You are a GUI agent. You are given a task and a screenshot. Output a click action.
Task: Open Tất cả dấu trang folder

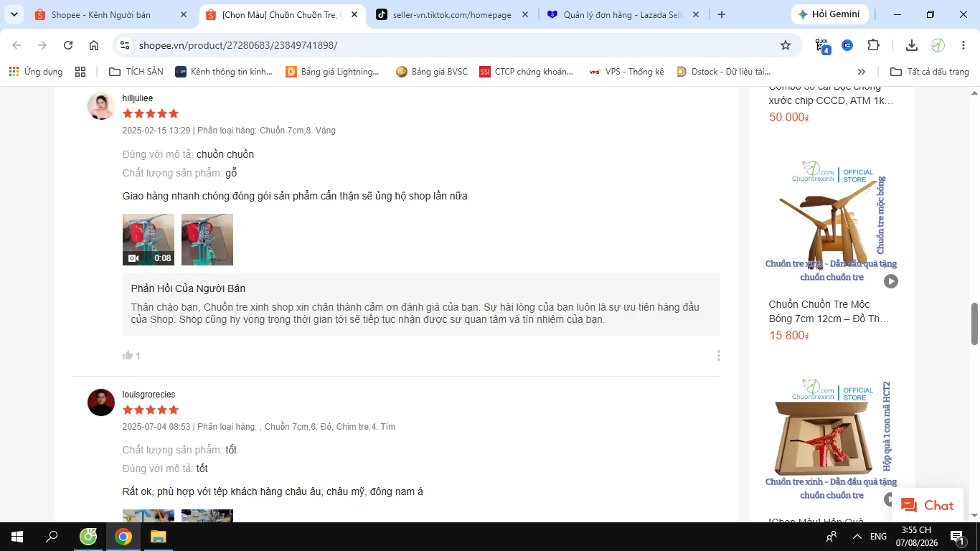pyautogui.click(x=930, y=72)
